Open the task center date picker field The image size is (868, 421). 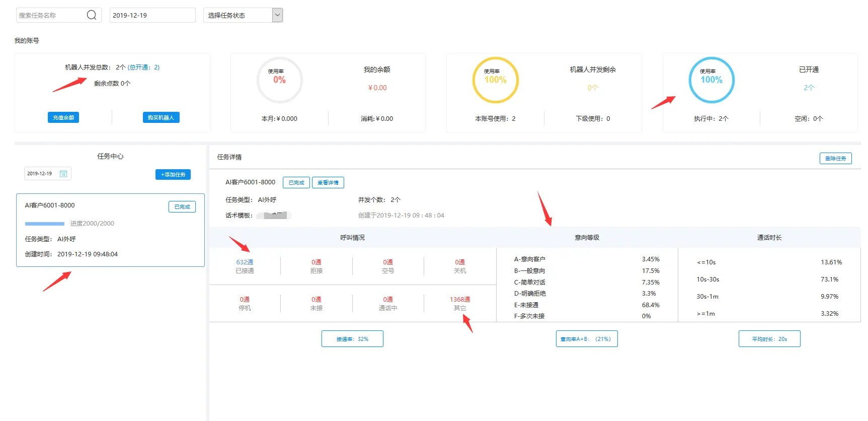pos(47,174)
